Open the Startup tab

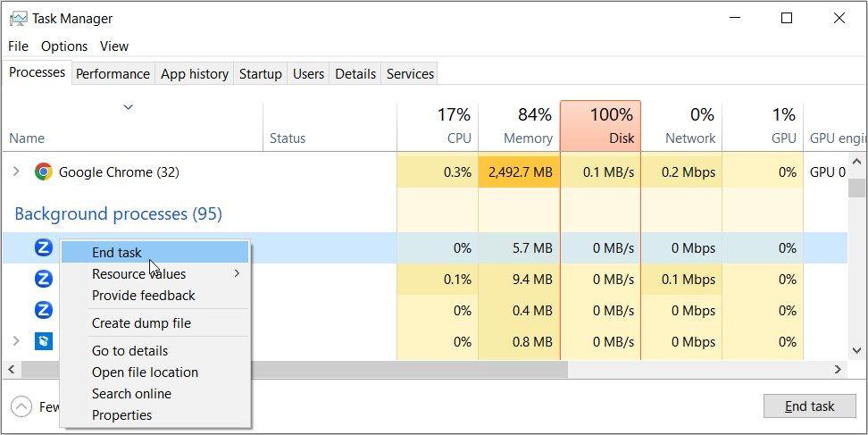260,74
